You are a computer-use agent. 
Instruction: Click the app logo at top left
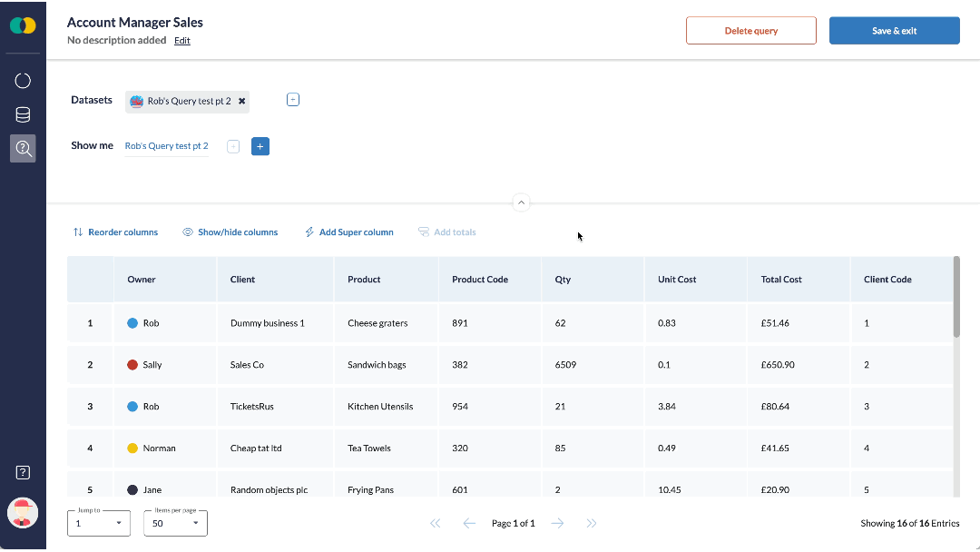[23, 25]
